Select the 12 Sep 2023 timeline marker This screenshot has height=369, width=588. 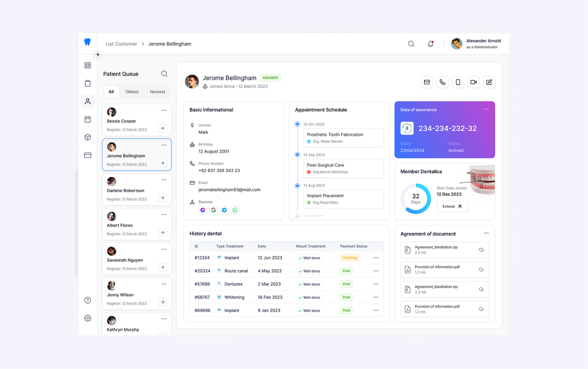(297, 155)
